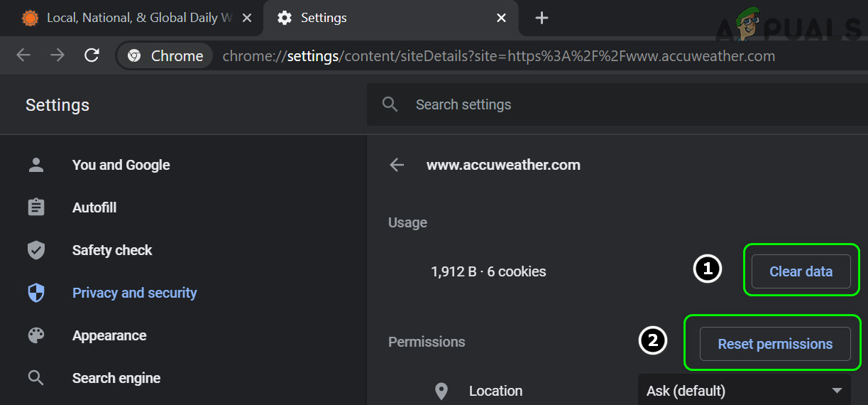Click the Clear data button

click(801, 271)
